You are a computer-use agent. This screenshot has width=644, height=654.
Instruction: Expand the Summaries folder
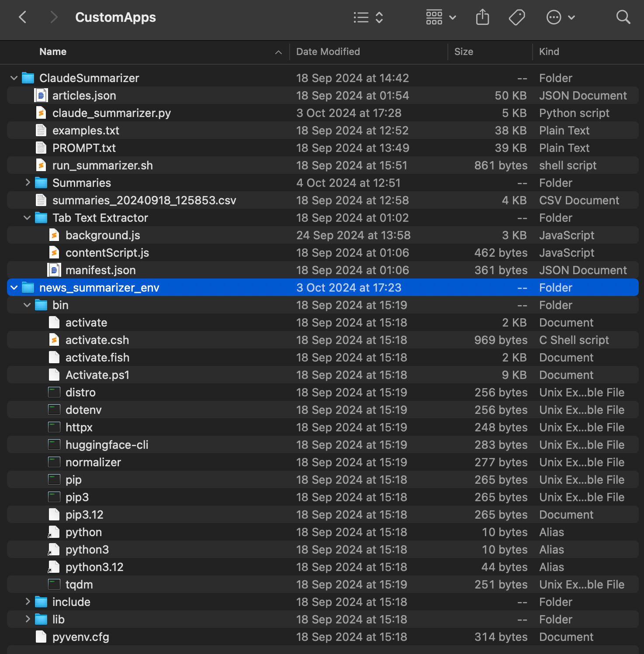tap(28, 182)
